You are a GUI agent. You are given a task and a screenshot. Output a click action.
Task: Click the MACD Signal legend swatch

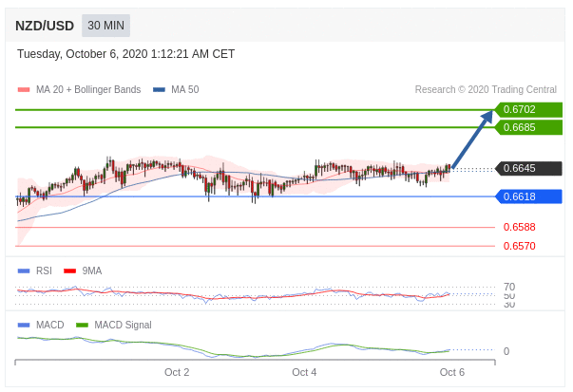point(83,325)
